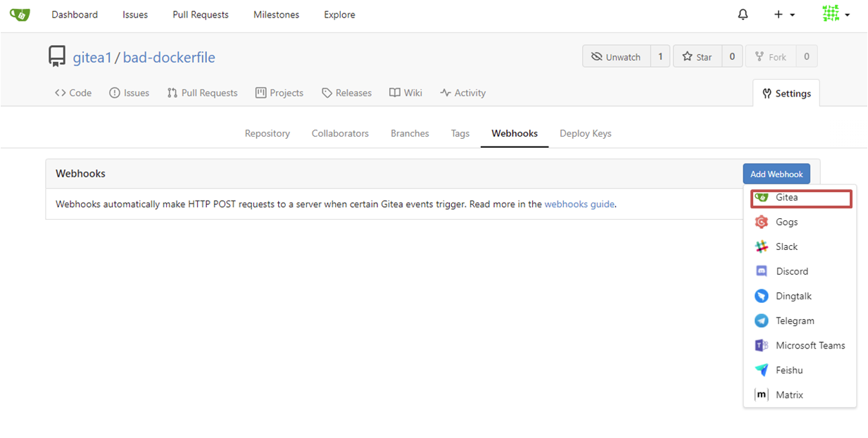868x438 pixels.
Task: Click the forks count next to Fork
Action: pos(807,56)
